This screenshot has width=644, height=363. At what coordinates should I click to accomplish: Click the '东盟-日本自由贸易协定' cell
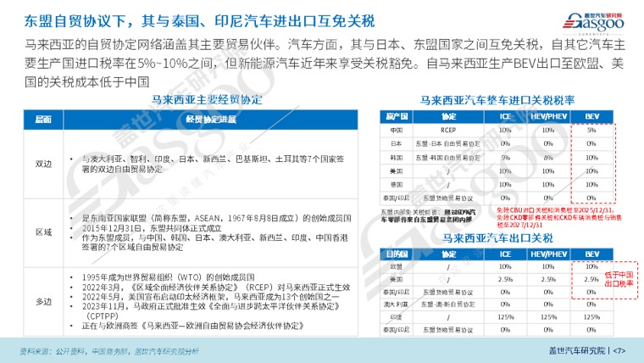(x=448, y=144)
